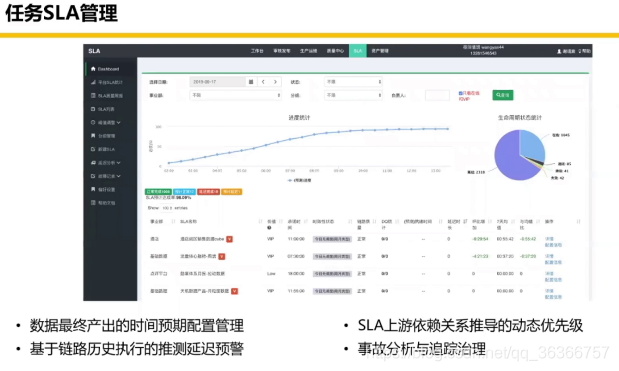Open 配置信息 link in the 11:00:00 row

click(x=553, y=245)
